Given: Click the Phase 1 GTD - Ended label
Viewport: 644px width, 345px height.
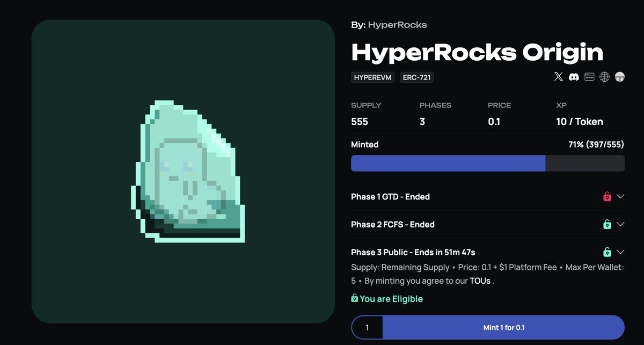Looking at the screenshot, I should click(x=390, y=197).
